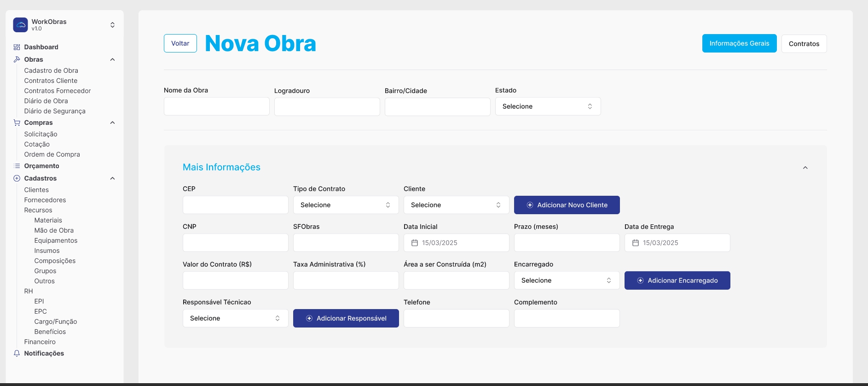Click calendar icon in Data de Entrega field

(635, 243)
